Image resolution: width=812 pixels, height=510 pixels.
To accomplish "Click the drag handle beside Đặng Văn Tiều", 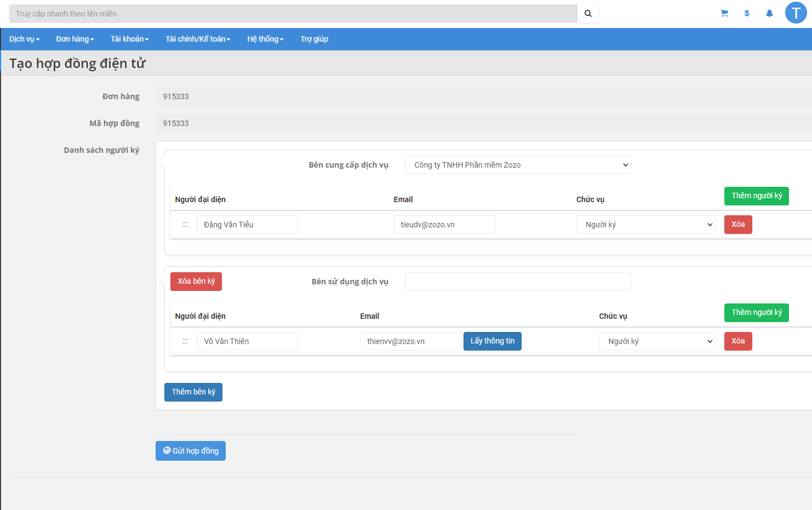I will pos(185,225).
